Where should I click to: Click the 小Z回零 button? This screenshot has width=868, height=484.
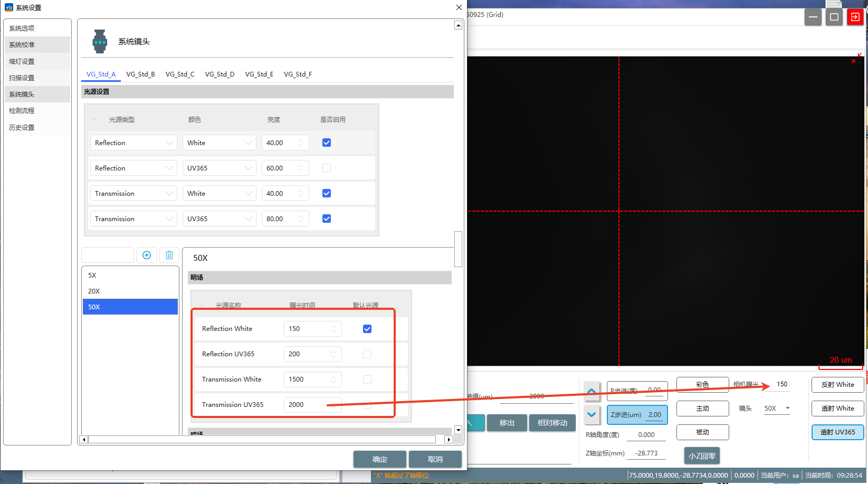click(x=702, y=455)
